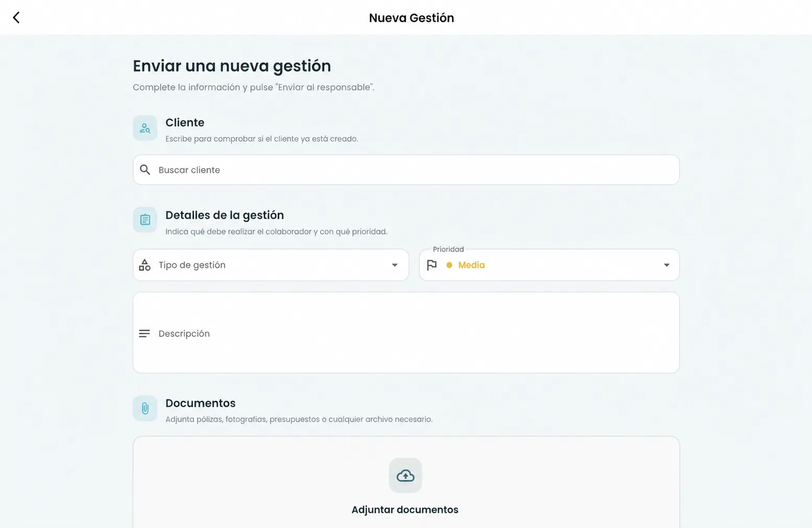Click text 'Indica qué debe realizar el colaborador'
Viewport: 812px width, 528px height.
coord(238,231)
